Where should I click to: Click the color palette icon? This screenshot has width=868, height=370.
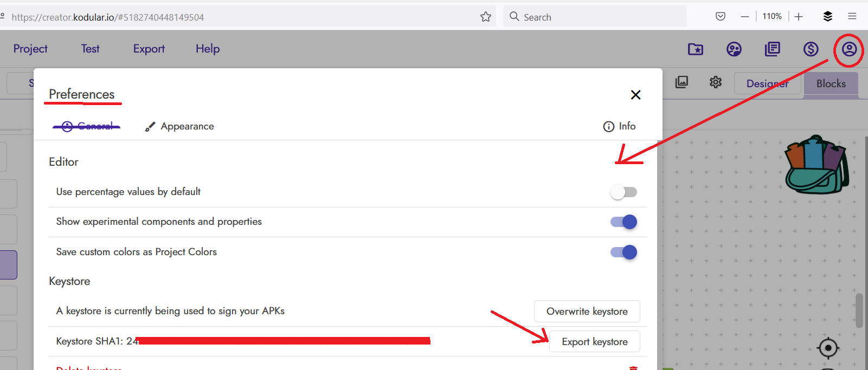[734, 49]
